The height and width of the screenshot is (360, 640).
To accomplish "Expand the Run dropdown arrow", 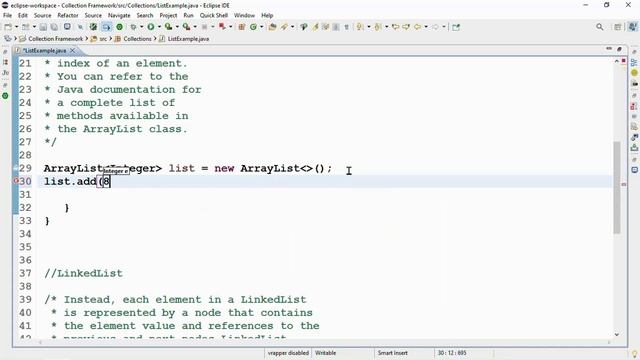I will point(159,27).
